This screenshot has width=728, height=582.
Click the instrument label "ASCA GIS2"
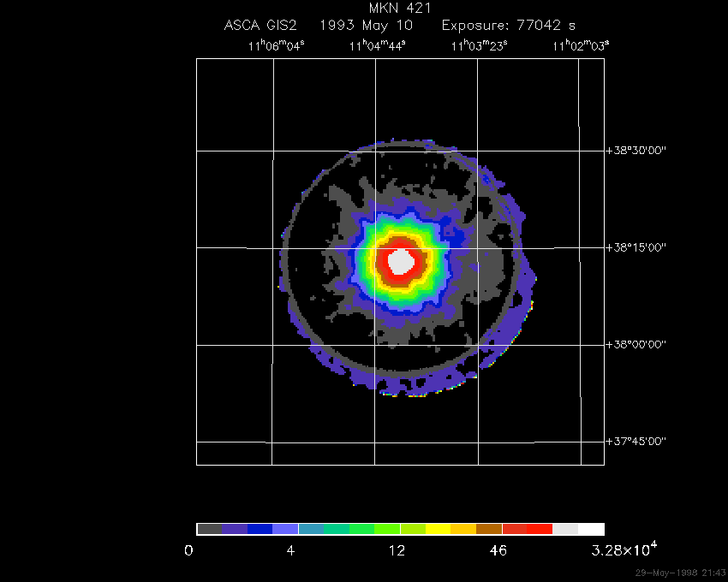pos(260,25)
